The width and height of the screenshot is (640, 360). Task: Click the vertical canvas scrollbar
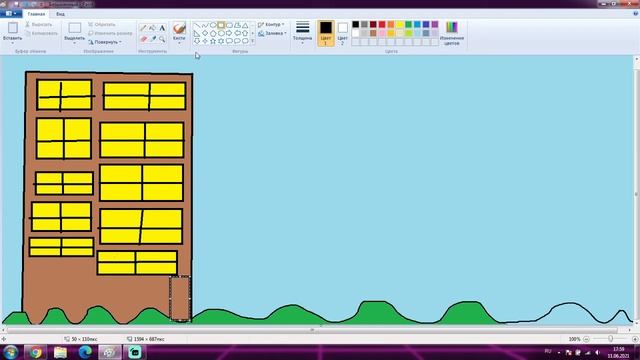coord(636,194)
